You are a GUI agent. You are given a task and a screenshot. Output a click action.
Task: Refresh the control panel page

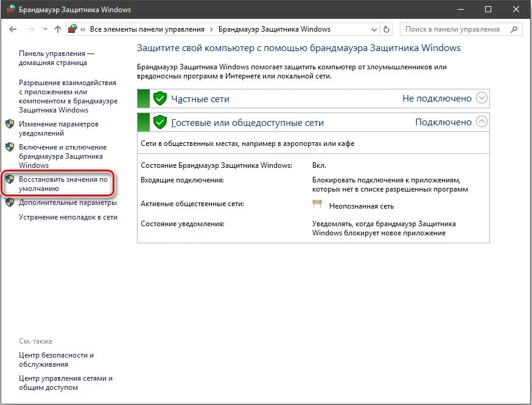[x=386, y=29]
